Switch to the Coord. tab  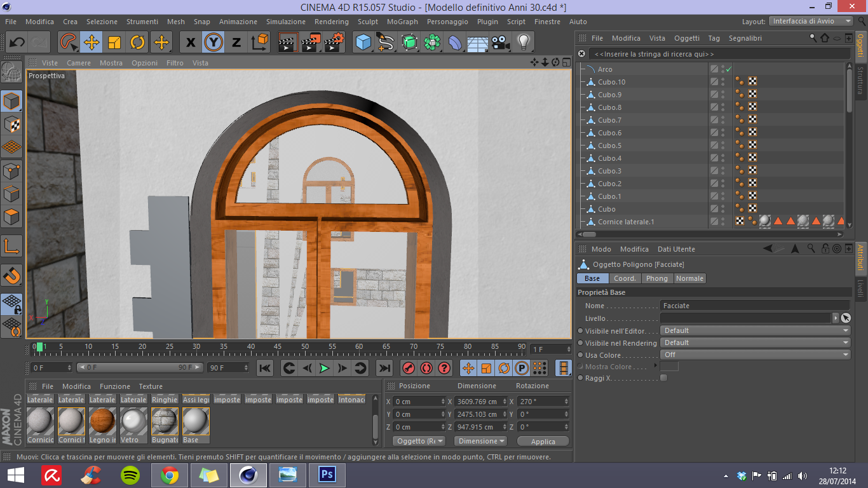click(625, 278)
